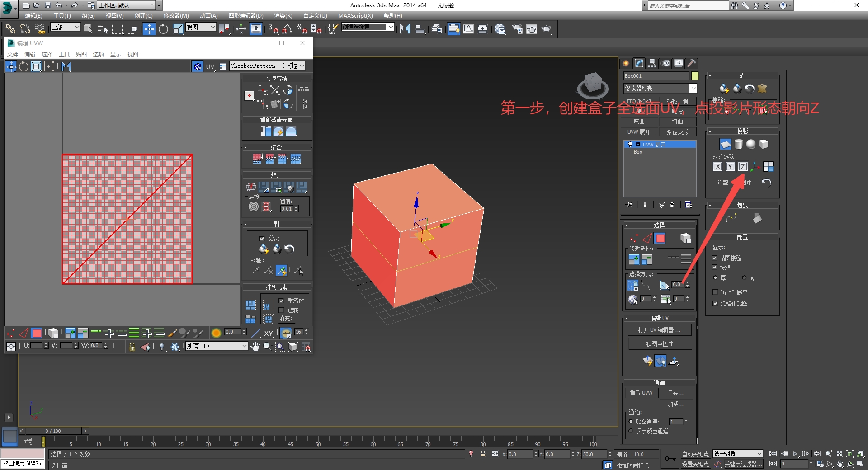868x470 pixels.
Task: Click the Box001 object color swatch
Action: pos(695,76)
